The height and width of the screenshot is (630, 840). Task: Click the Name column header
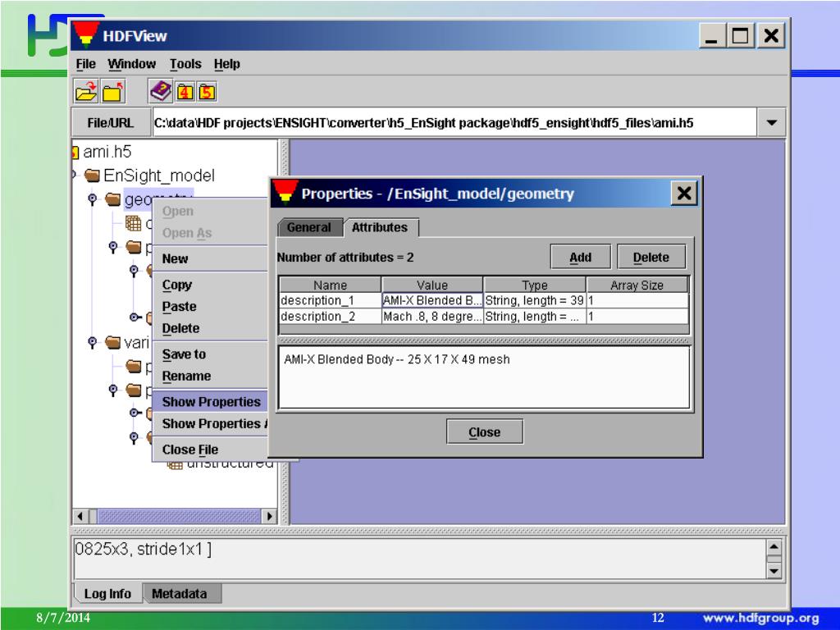tap(330, 285)
